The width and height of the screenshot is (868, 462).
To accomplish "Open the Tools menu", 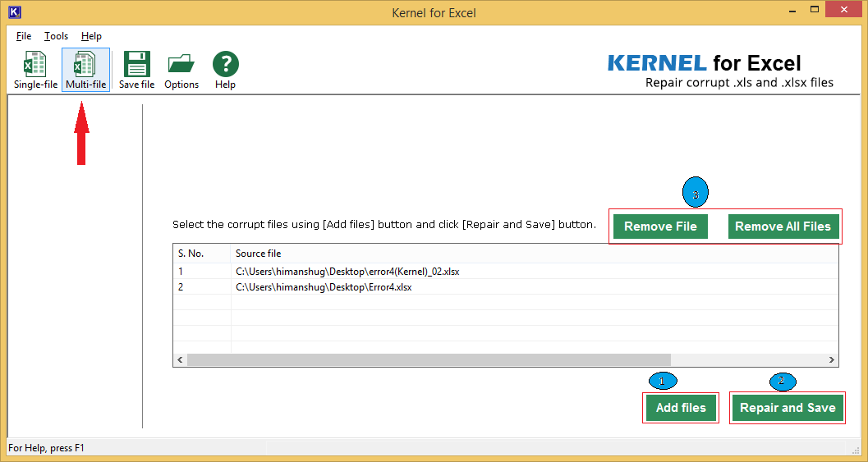I will 57,36.
